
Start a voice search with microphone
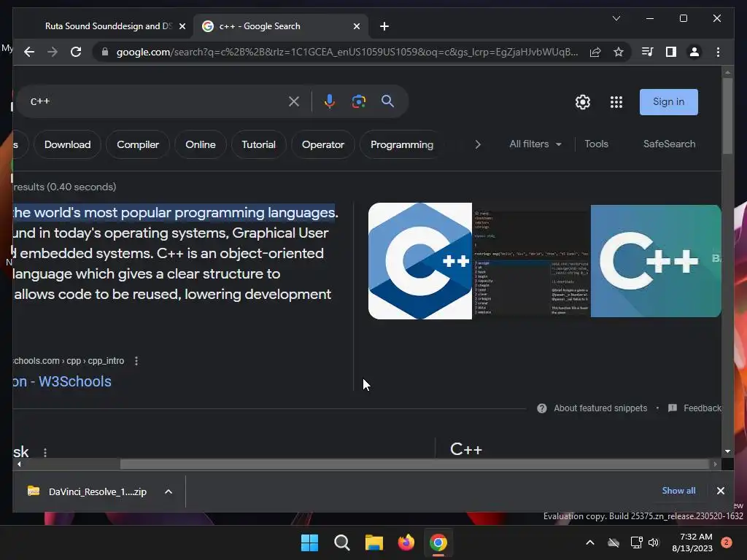coord(329,101)
